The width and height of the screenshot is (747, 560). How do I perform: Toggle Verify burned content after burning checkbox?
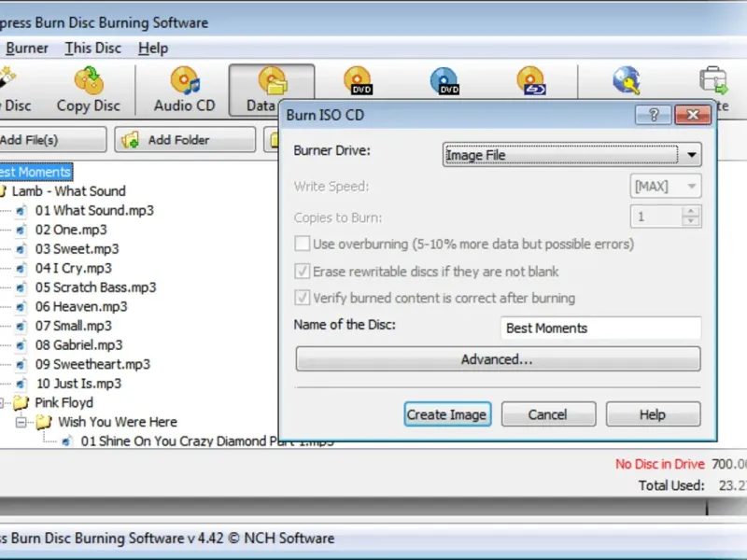tap(302, 298)
